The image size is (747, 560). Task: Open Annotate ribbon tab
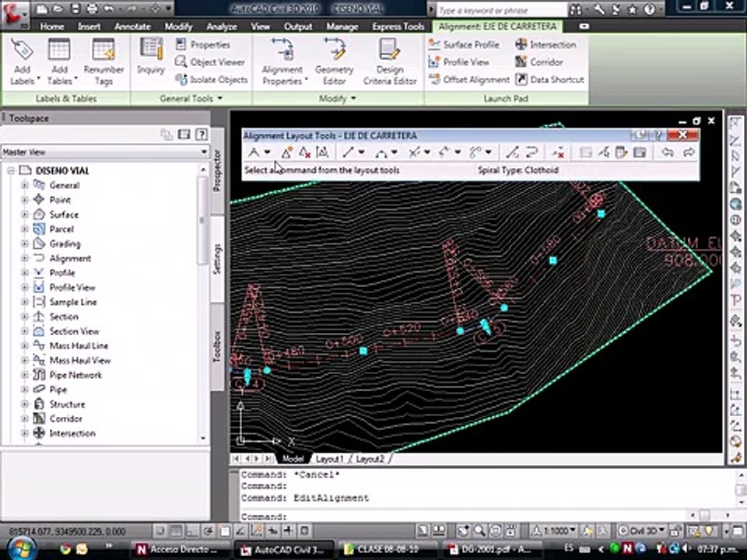coord(132,26)
